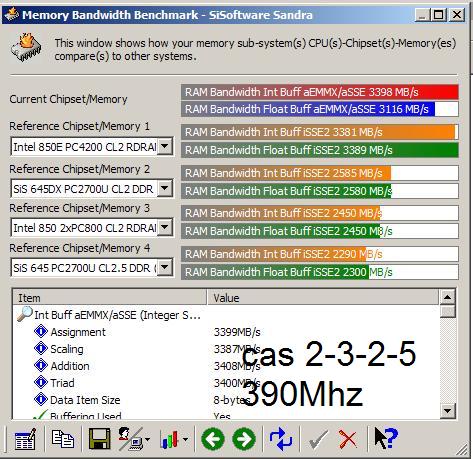Click the red Int Buff 3398 MB/s bar
The image size is (473, 459).
(320, 92)
